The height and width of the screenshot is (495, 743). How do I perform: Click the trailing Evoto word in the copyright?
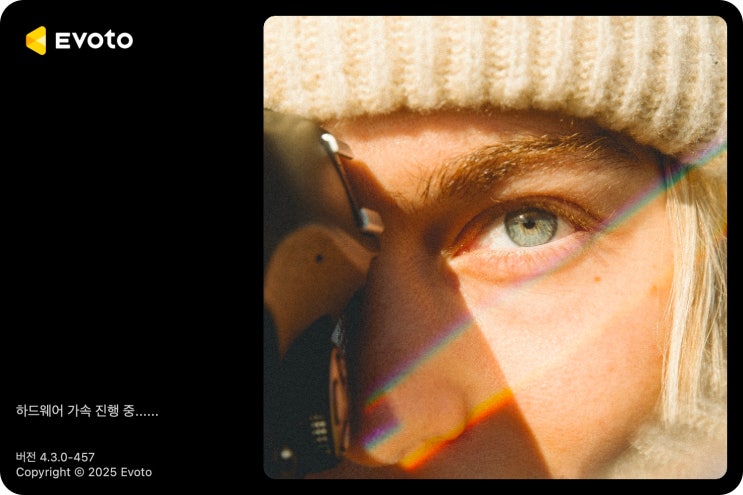136,472
